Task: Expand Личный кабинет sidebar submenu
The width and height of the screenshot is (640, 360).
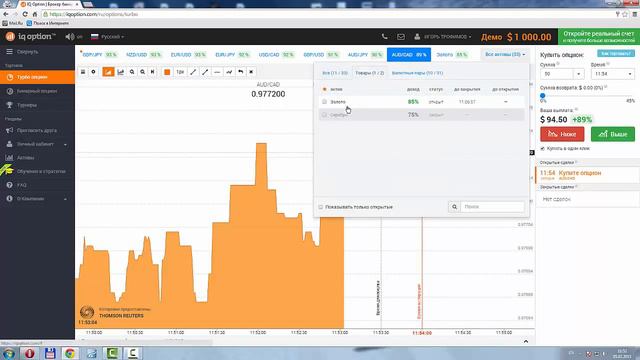Action: [x=37, y=144]
